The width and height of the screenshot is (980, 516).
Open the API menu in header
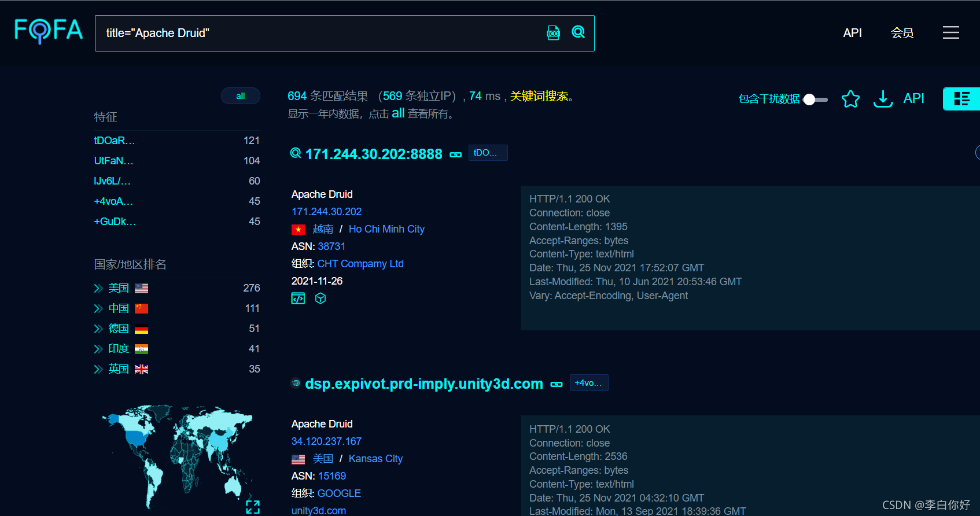pyautogui.click(x=852, y=33)
